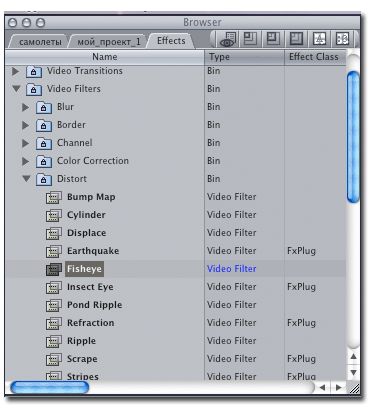Click the Refraction filter icon
Image resolution: width=371 pixels, height=410 pixels.
54,323
